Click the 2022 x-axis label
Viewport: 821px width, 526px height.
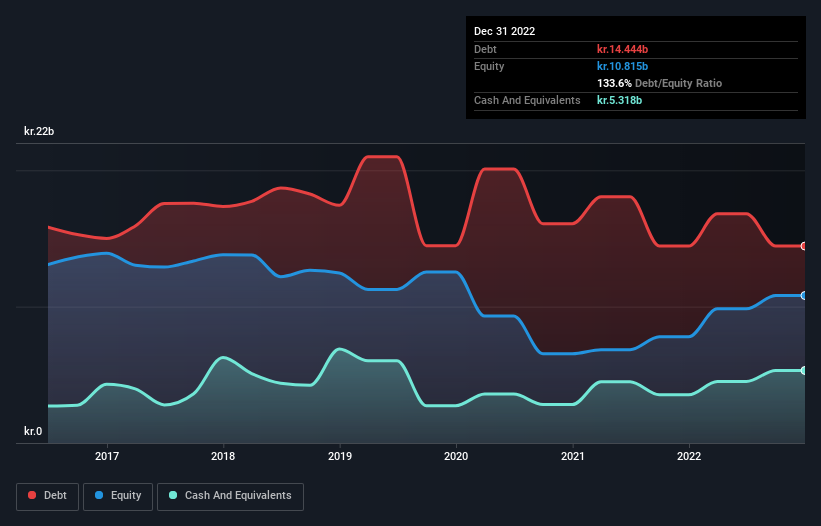(x=689, y=456)
